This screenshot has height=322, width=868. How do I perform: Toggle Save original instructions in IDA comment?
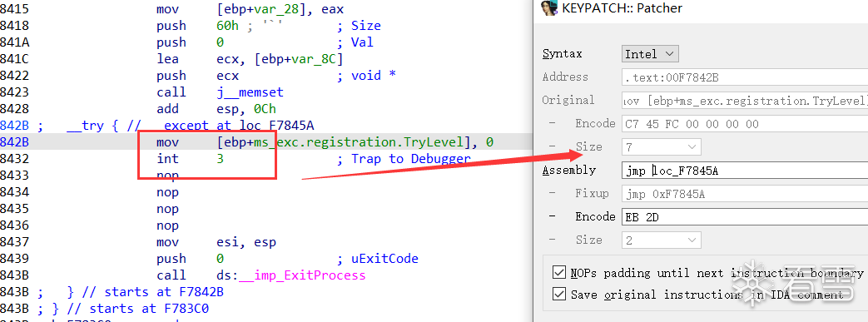559,295
